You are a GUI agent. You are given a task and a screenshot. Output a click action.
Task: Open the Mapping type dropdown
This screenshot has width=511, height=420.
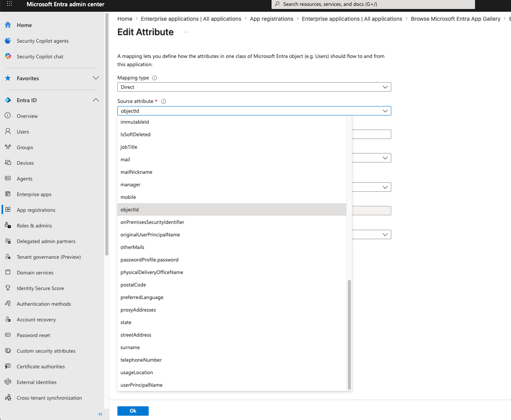pos(254,87)
